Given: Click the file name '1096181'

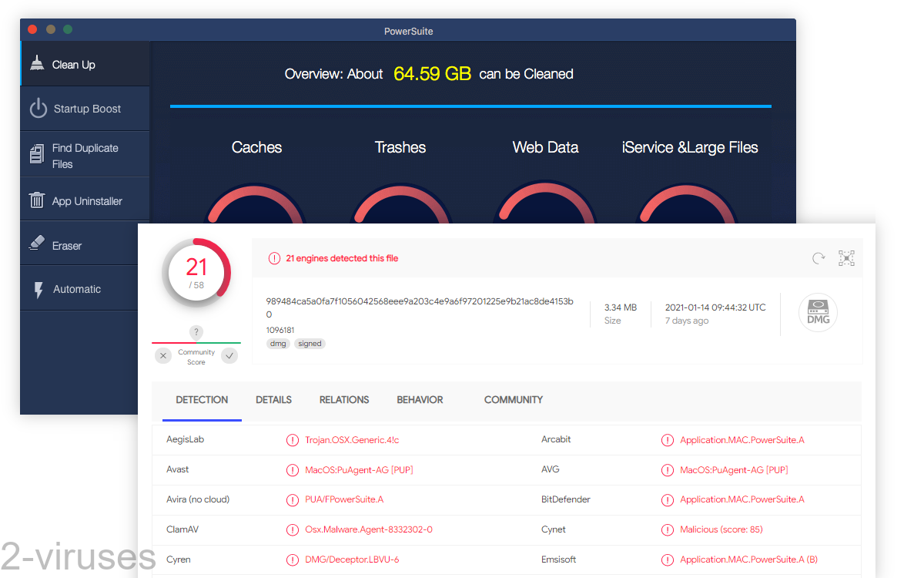Looking at the screenshot, I should click(x=280, y=330).
